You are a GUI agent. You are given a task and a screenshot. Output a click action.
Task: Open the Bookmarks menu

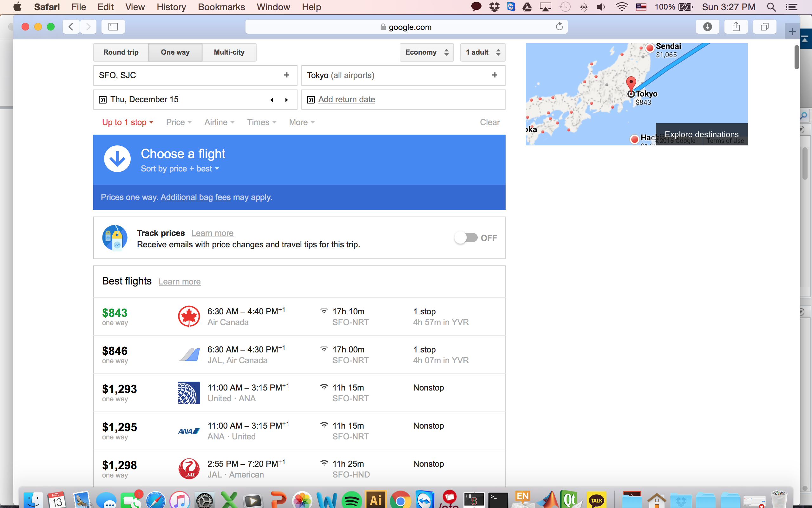pyautogui.click(x=221, y=7)
